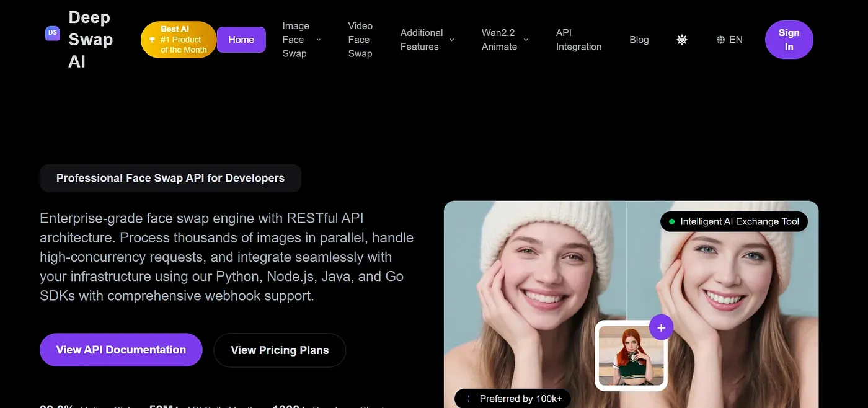Expand the Image Face Swap chevron
Screen dimensions: 868x408
(x=319, y=40)
